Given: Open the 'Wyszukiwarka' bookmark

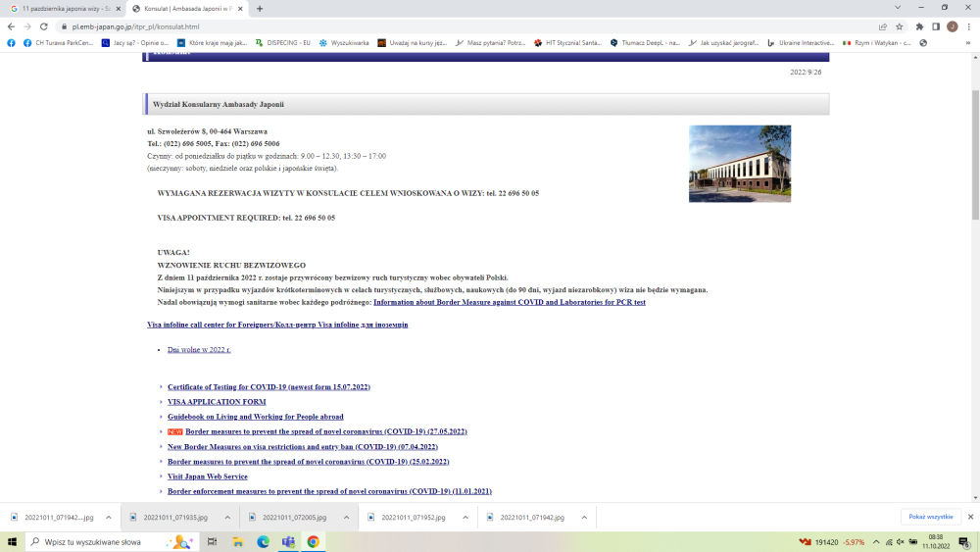Looking at the screenshot, I should [x=348, y=43].
